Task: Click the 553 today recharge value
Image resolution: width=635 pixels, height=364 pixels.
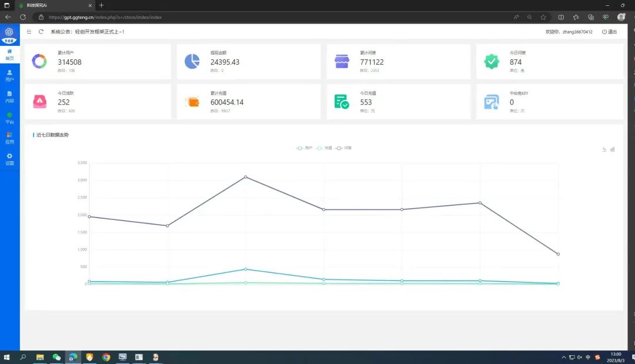Action: (x=366, y=102)
